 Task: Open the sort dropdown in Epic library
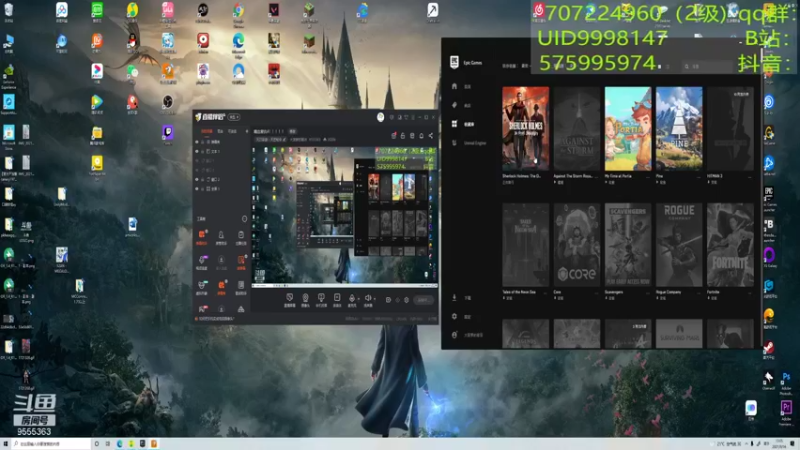(x=525, y=66)
